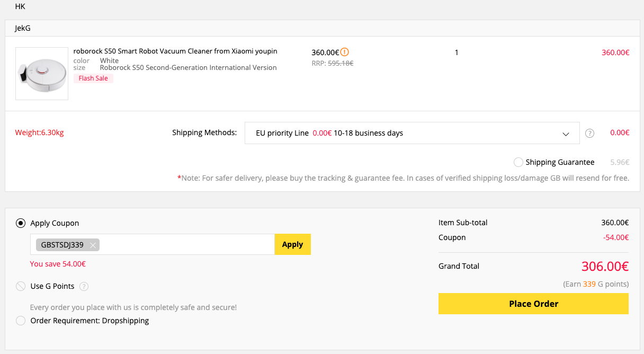Select the Use G Points option
The height and width of the screenshot is (354, 644).
(x=21, y=287)
